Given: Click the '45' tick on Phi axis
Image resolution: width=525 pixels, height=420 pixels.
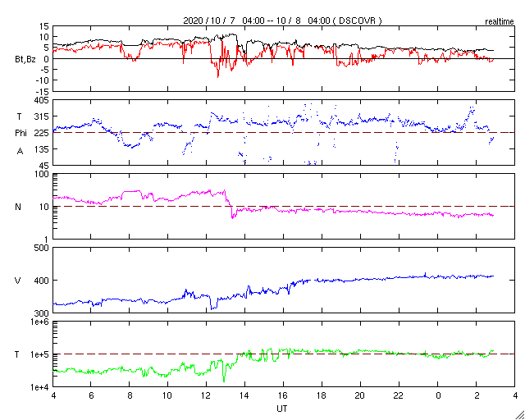Looking at the screenshot, I should tap(44, 165).
